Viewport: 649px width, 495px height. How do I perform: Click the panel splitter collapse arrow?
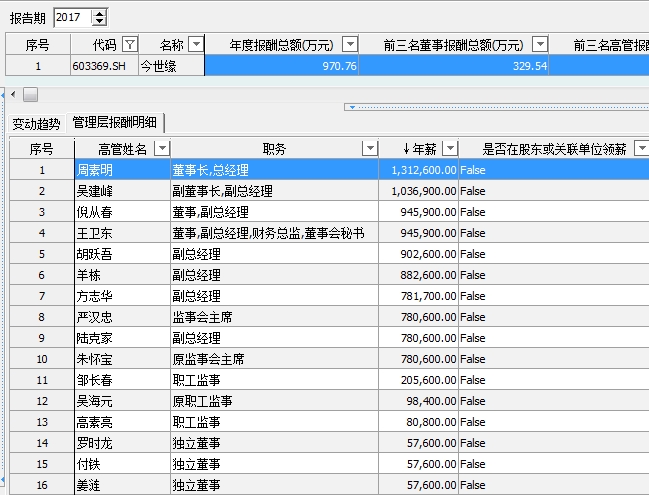352,107
